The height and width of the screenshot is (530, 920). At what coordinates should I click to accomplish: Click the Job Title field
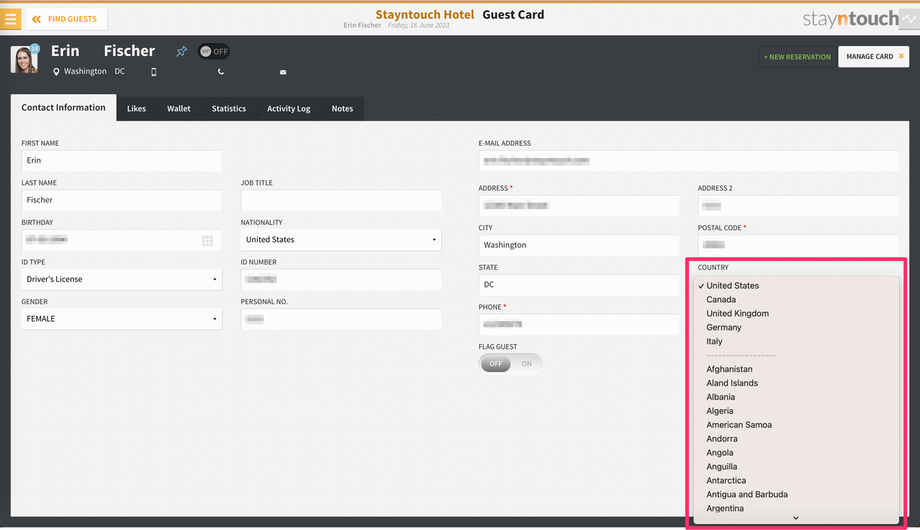341,200
